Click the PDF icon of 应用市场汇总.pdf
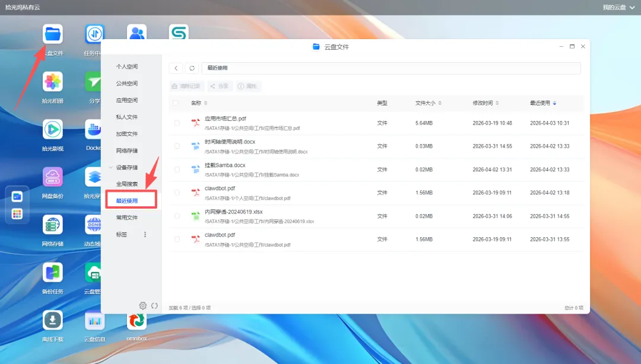641x364 pixels. coord(196,123)
